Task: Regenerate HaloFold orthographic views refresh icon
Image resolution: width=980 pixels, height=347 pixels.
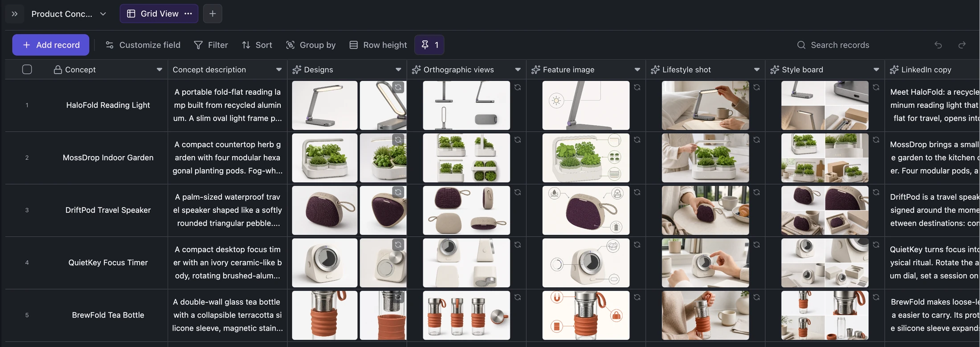Action: [x=518, y=87]
